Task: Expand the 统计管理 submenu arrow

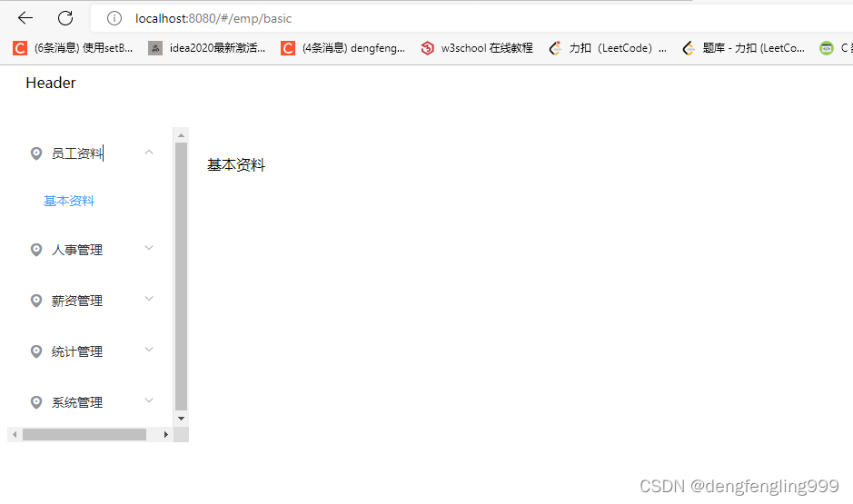Action: [149, 350]
